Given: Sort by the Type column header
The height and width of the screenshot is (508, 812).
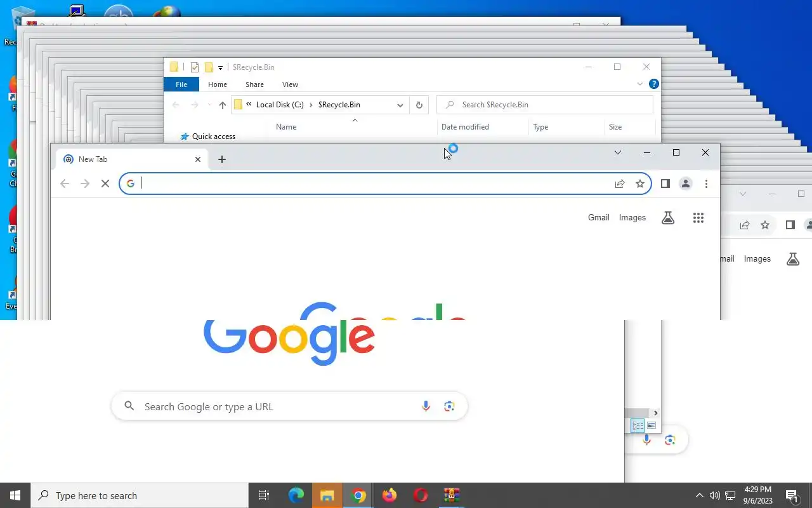Looking at the screenshot, I should coord(540,127).
